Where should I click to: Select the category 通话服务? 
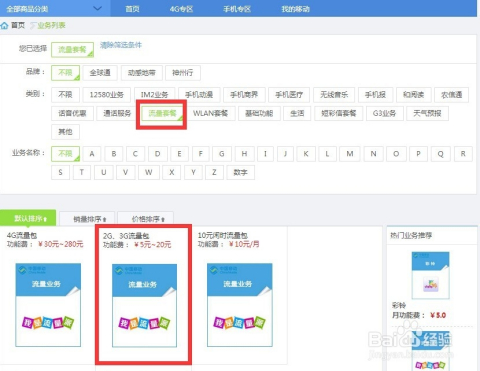[x=117, y=113]
